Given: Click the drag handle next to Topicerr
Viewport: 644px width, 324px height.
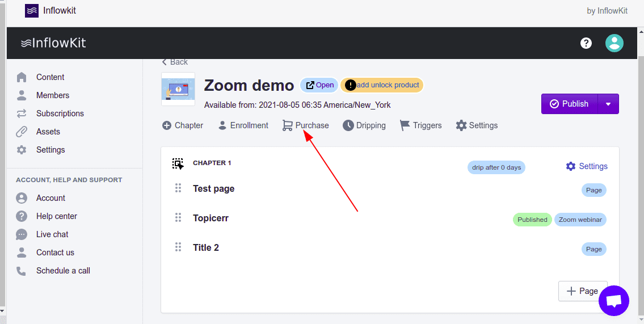Looking at the screenshot, I should click(178, 218).
